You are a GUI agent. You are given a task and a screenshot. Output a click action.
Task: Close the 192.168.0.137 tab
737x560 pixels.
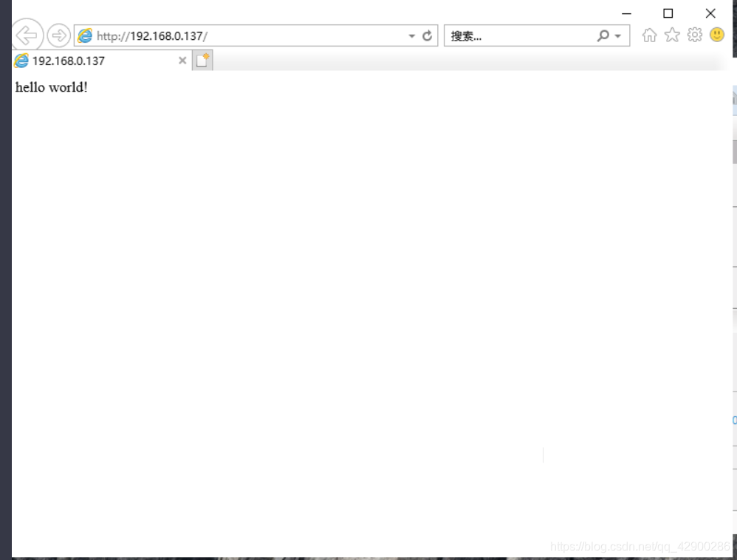(x=182, y=61)
